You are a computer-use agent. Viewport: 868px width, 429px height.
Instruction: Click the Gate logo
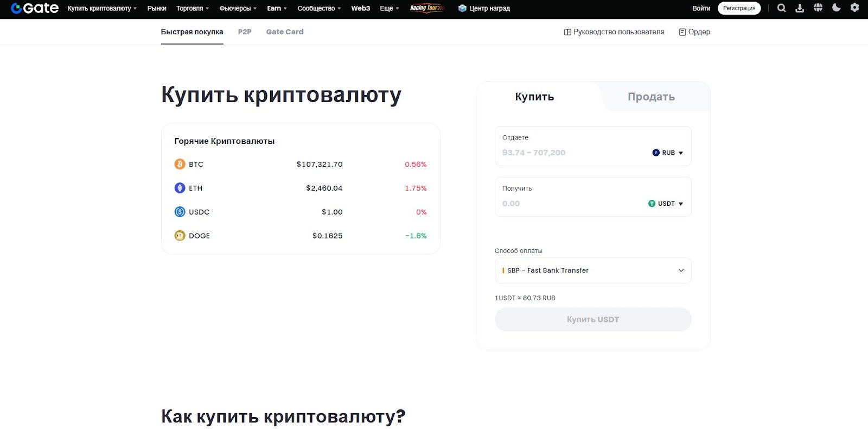click(x=35, y=8)
